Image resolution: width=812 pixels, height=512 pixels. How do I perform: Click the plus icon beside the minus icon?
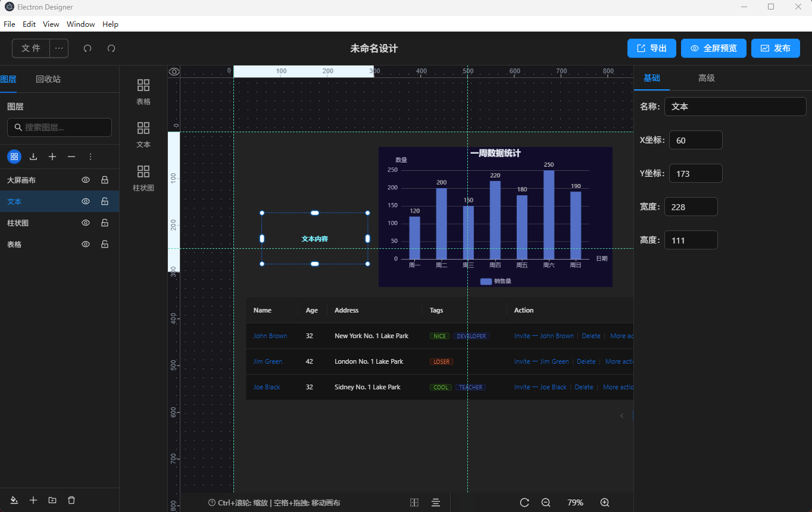pyautogui.click(x=52, y=157)
